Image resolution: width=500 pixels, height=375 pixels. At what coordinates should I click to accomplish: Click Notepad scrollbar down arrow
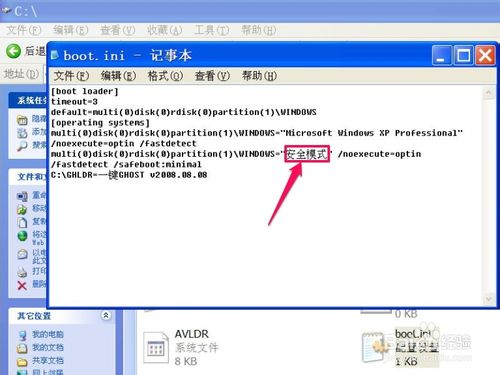pos(488,299)
